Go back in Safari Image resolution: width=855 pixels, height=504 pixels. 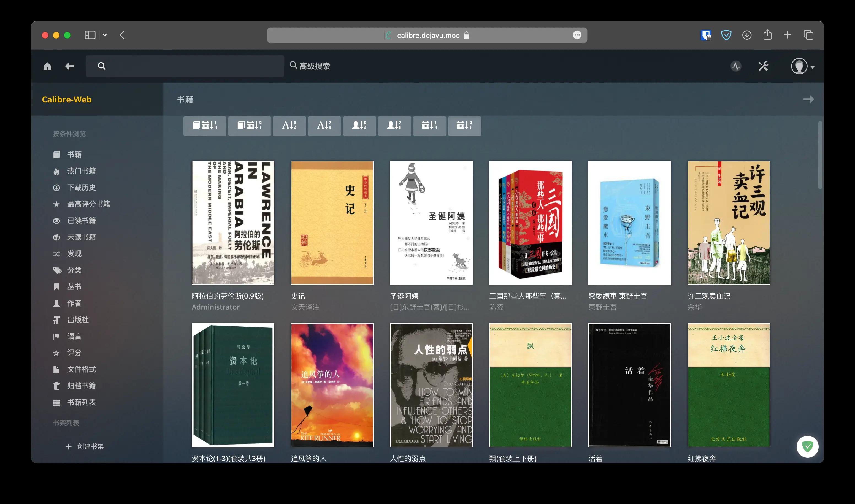point(122,35)
